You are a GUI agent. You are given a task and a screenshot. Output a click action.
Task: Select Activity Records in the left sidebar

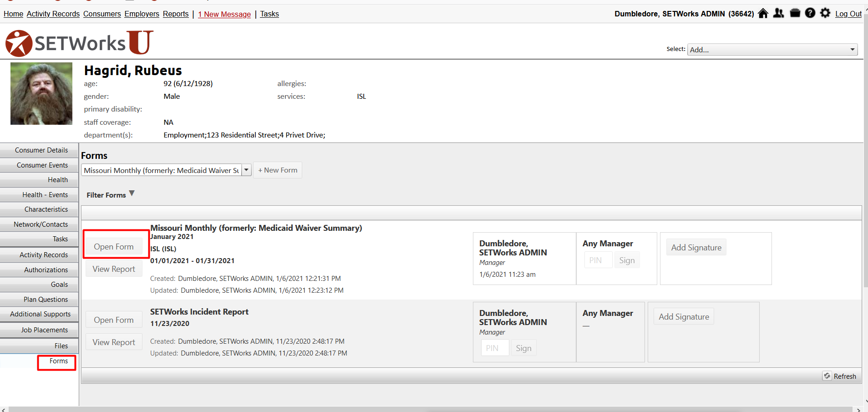[39, 255]
